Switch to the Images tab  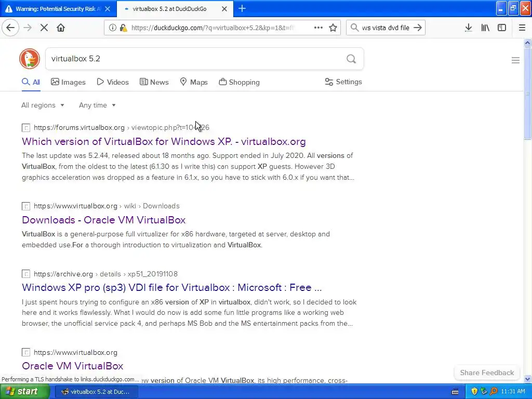pyautogui.click(x=68, y=82)
